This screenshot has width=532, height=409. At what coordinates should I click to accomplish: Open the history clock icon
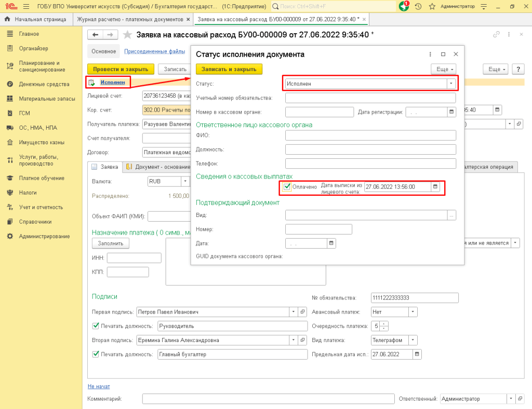[x=418, y=6]
